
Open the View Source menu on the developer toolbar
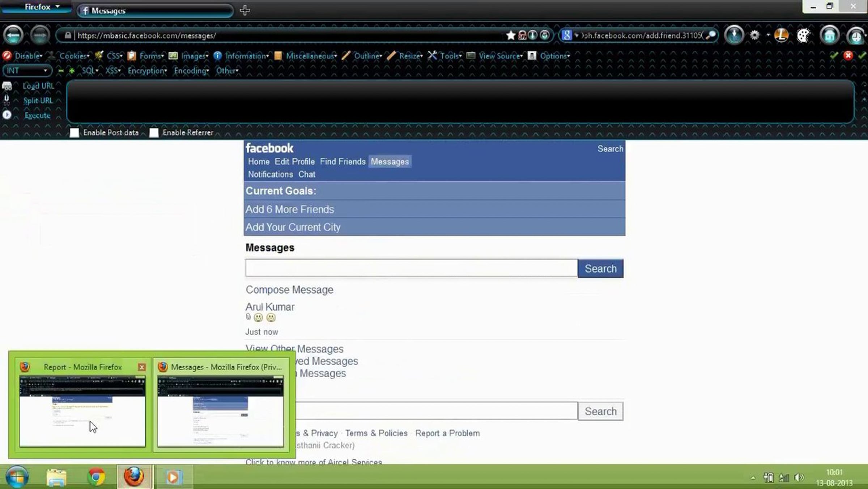(x=501, y=56)
